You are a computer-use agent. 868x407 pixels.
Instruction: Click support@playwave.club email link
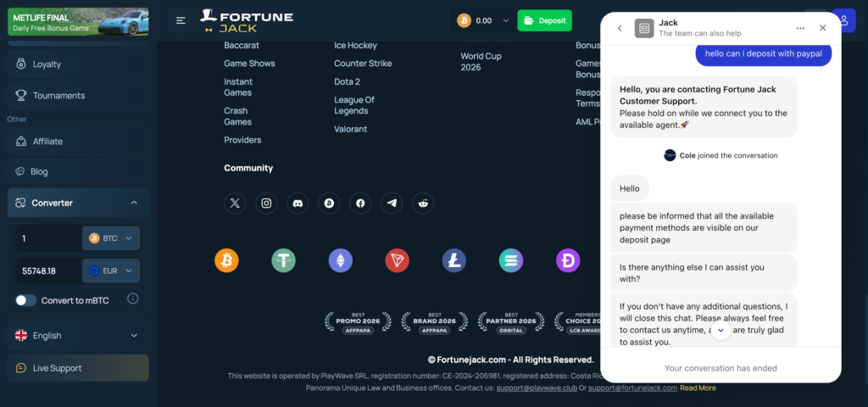pos(537,388)
